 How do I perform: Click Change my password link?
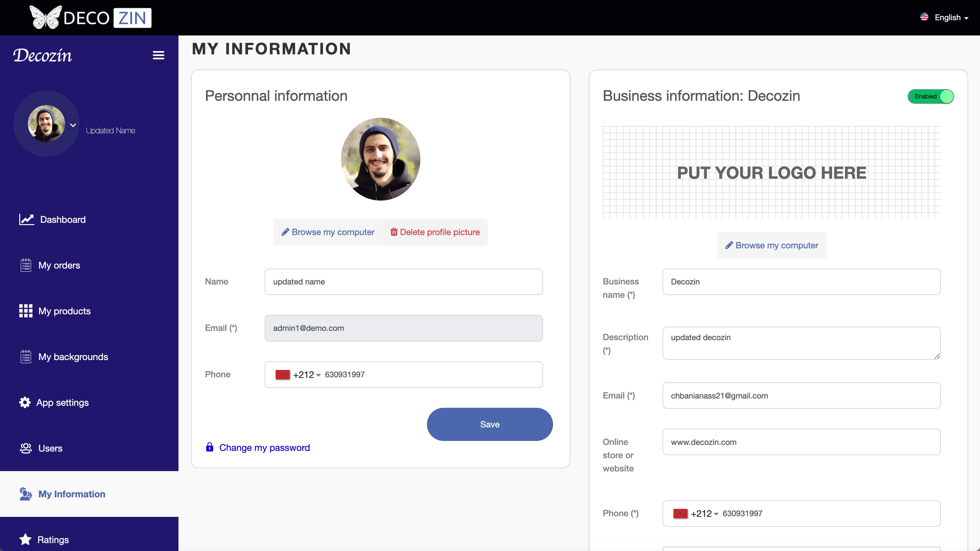point(264,448)
